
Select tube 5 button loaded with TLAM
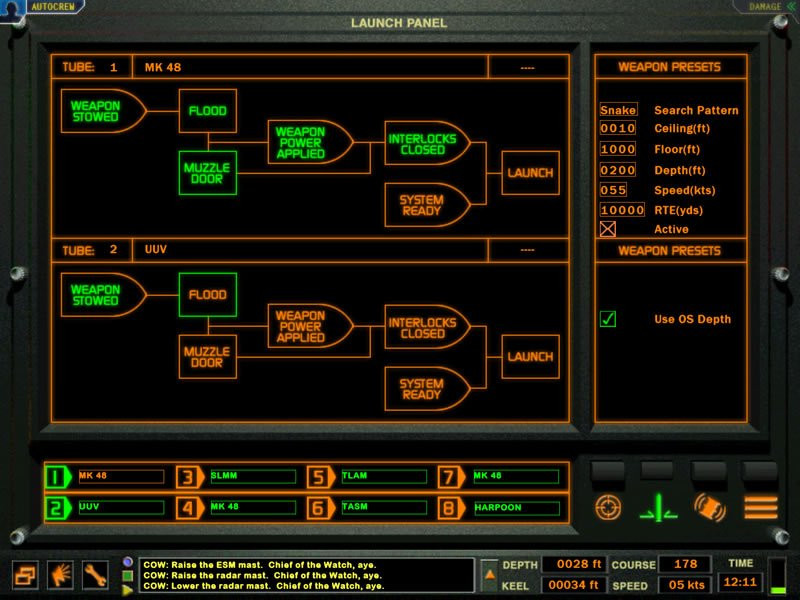tap(321, 477)
